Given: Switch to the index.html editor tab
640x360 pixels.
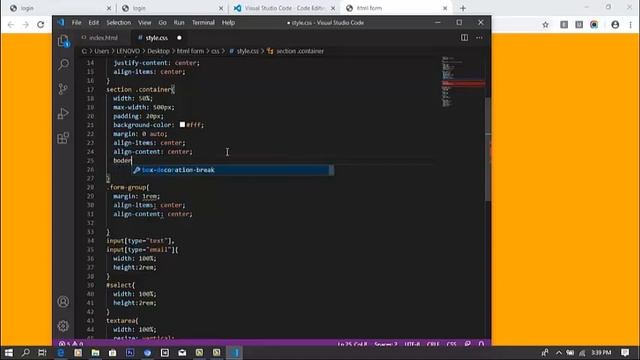Looking at the screenshot, I should pos(102,38).
